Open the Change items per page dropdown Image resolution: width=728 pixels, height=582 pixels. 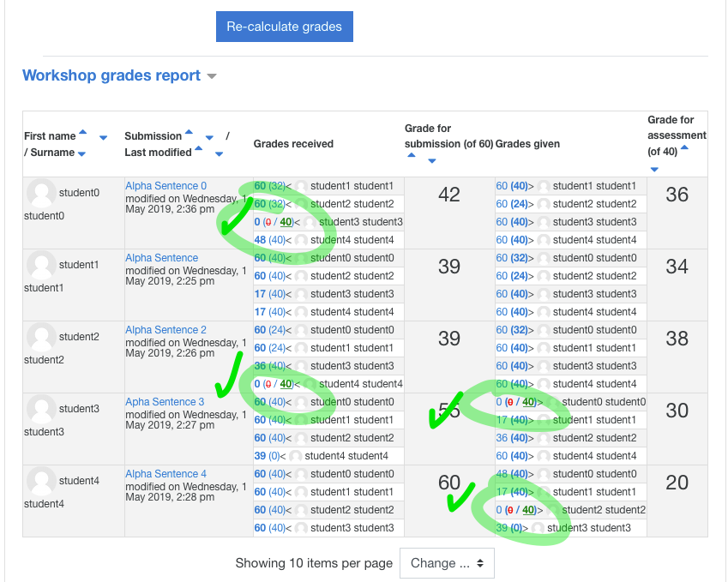click(447, 563)
